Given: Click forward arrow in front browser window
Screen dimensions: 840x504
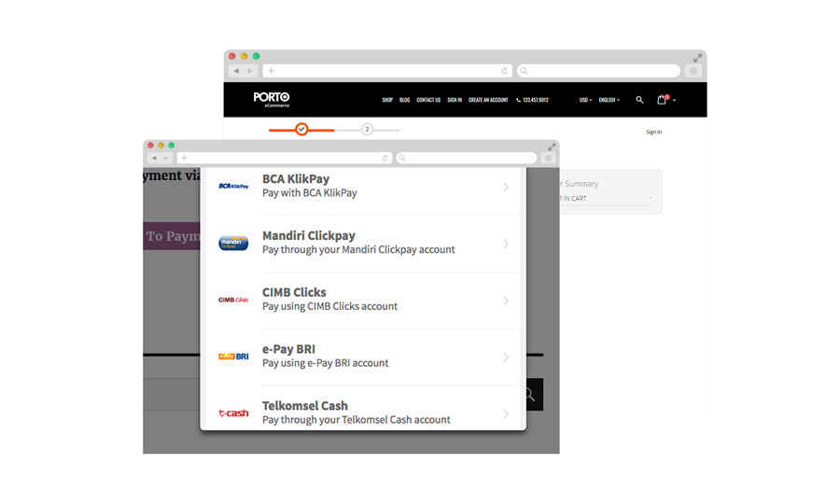Looking at the screenshot, I should (166, 158).
